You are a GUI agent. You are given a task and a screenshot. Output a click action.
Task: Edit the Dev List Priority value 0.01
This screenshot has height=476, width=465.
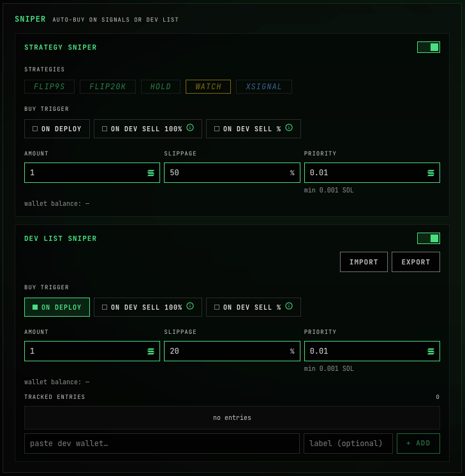coord(372,351)
